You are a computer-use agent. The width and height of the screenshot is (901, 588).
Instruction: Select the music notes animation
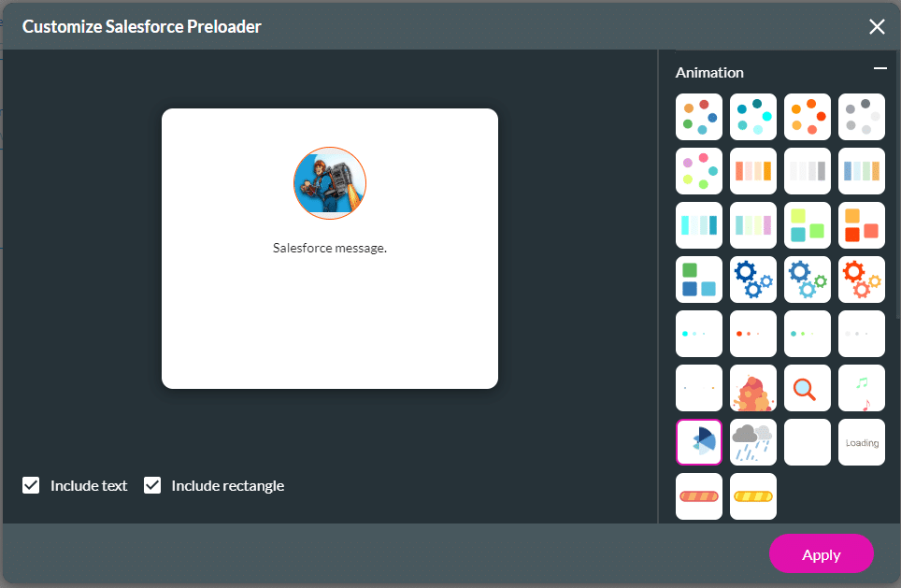[862, 388]
